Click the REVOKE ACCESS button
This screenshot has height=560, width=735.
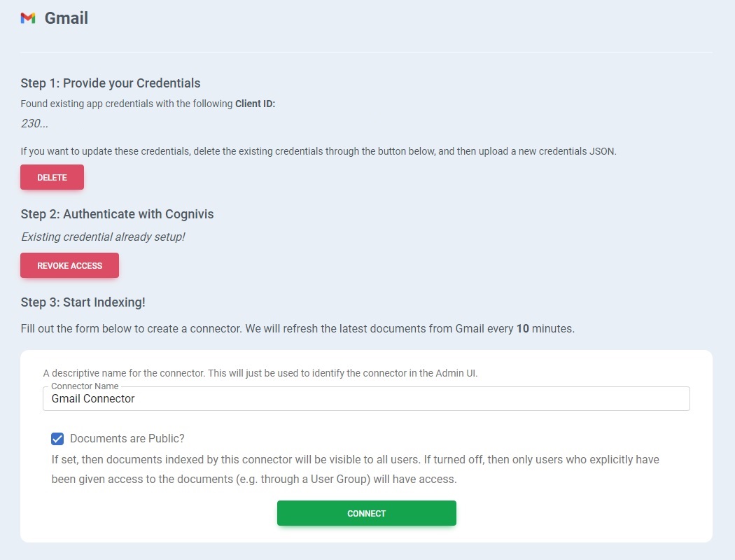tap(69, 266)
